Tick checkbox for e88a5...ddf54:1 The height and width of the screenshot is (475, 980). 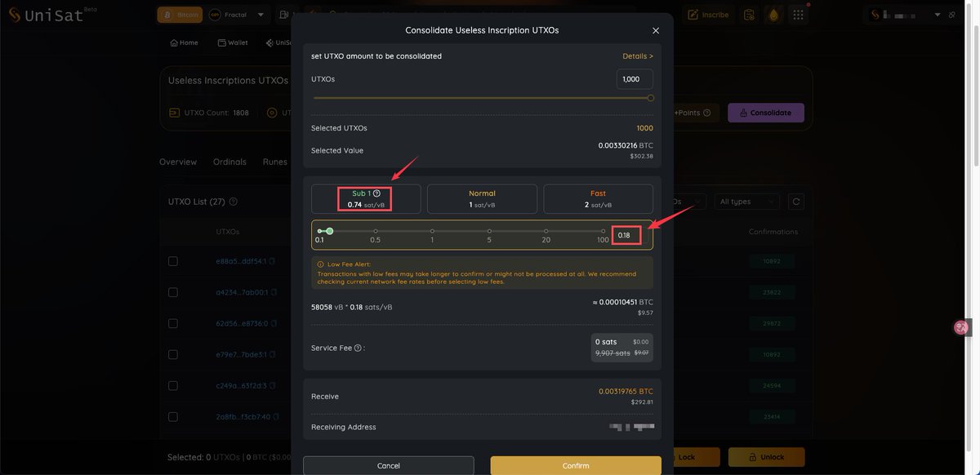(x=173, y=261)
